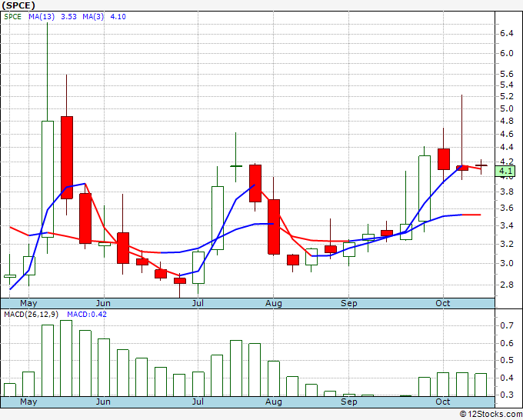523x420 pixels.
Task: Click the 6.4 price axis label
Action: [507, 34]
